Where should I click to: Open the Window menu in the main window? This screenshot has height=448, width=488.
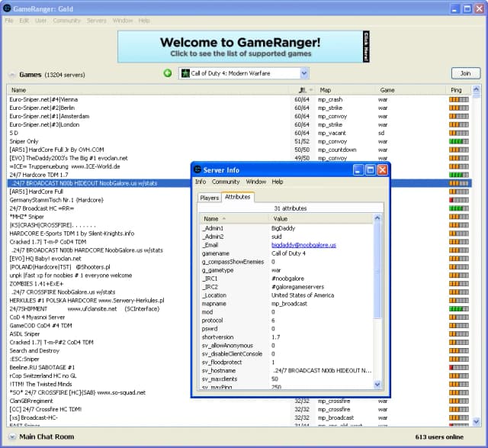[x=123, y=21]
